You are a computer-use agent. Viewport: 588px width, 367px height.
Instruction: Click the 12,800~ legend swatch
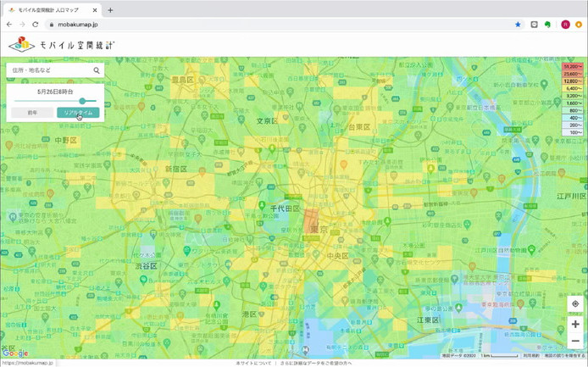tap(572, 81)
